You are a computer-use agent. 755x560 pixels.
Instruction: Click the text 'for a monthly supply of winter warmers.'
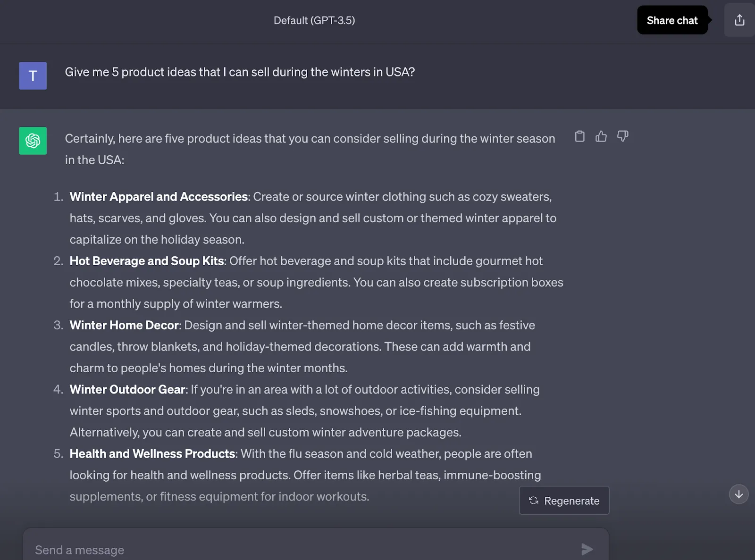click(176, 304)
